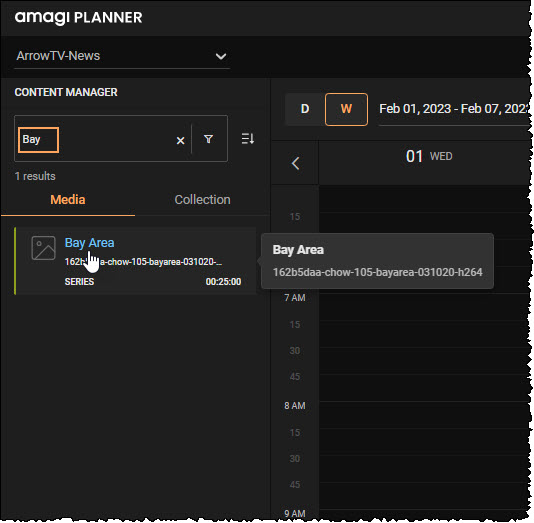Click the 00:25:00 duration value
The image size is (534, 523).
(223, 282)
